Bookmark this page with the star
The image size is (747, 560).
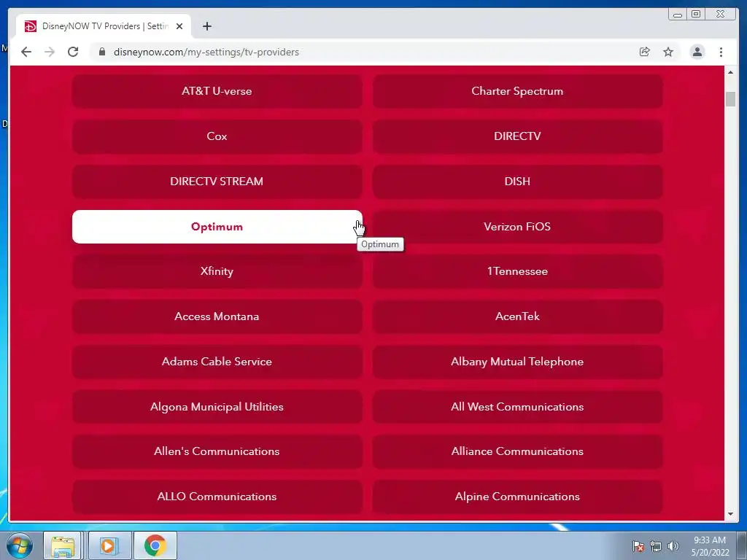click(x=668, y=52)
